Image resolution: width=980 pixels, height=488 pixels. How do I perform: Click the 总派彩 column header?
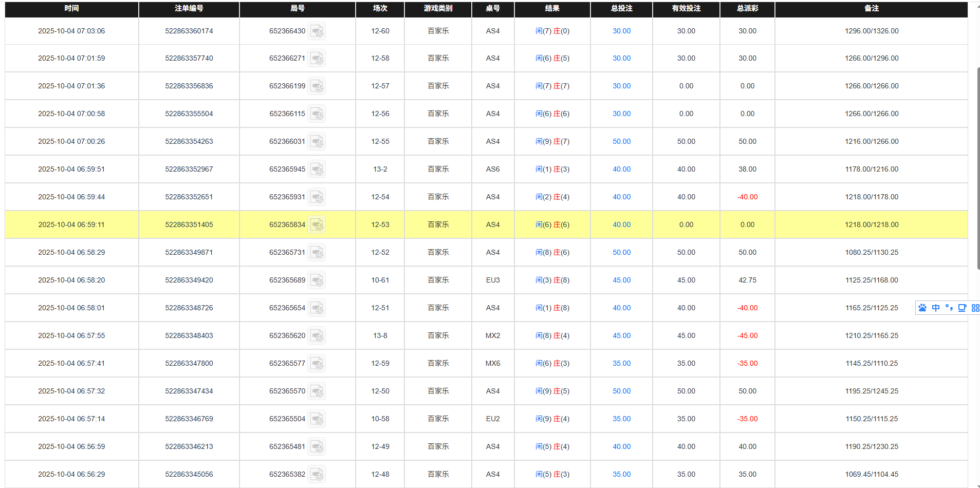747,9
